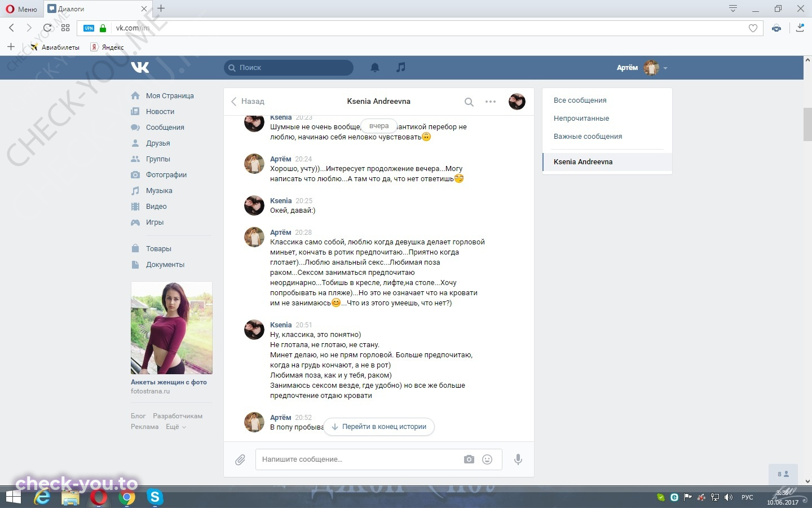The width and height of the screenshot is (812, 508).
Task: Bookmark page with the heart icon
Action: [x=753, y=28]
